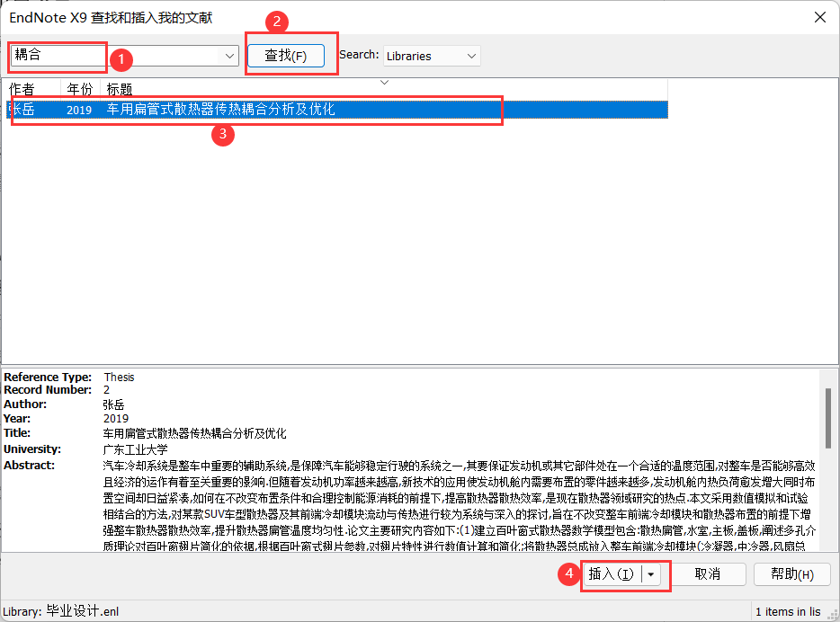Sort results by 年份 column header
This screenshot has height=622, width=840.
click(80, 89)
